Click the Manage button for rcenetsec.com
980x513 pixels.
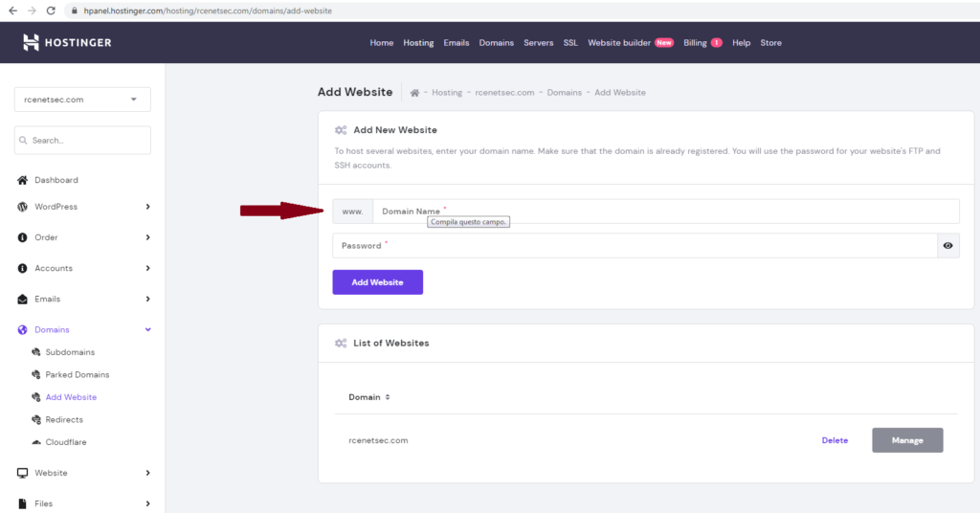click(907, 440)
